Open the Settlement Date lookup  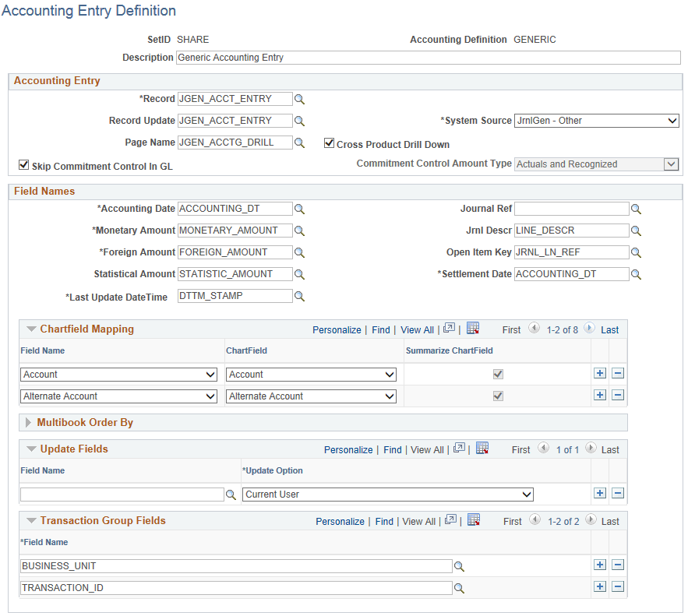(x=636, y=273)
